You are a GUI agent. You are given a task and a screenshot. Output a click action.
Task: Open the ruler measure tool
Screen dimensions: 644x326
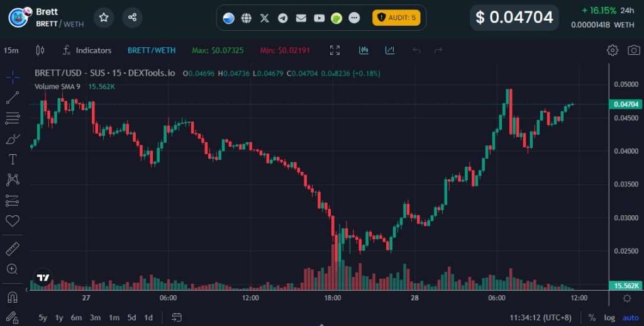(13, 249)
